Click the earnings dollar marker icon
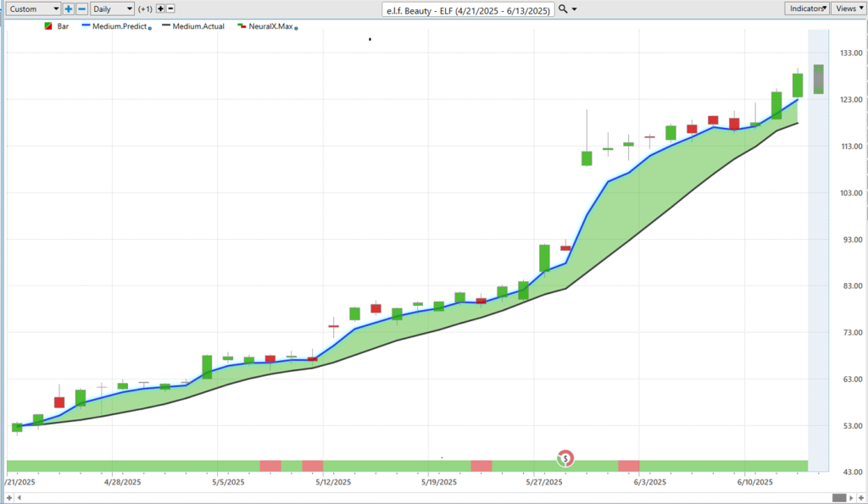Viewport: 868px width, 504px height. (x=565, y=458)
